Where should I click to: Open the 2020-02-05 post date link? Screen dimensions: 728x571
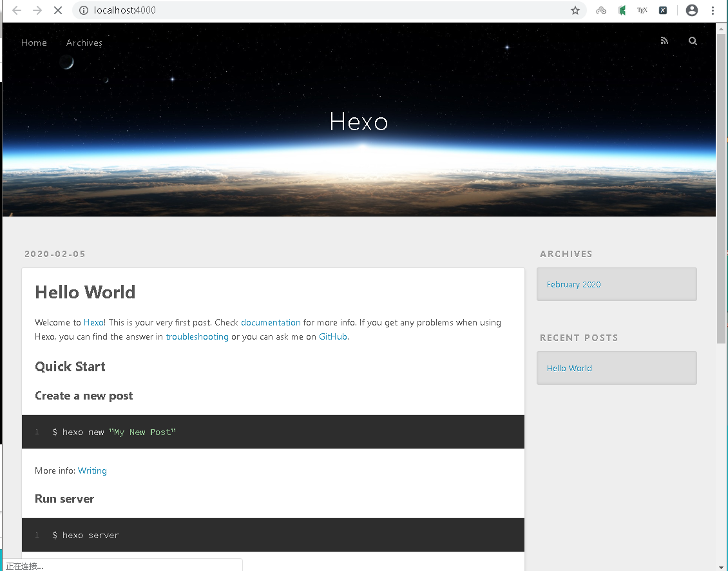55,254
